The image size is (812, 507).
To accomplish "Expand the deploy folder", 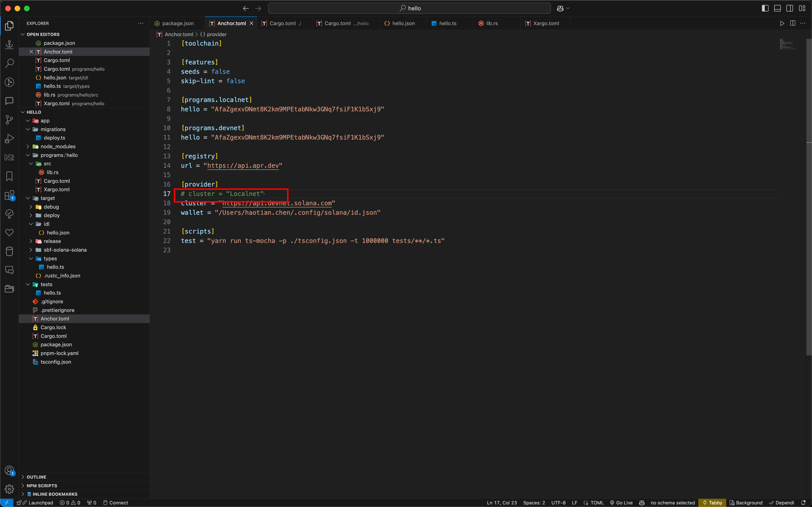I will pyautogui.click(x=31, y=215).
